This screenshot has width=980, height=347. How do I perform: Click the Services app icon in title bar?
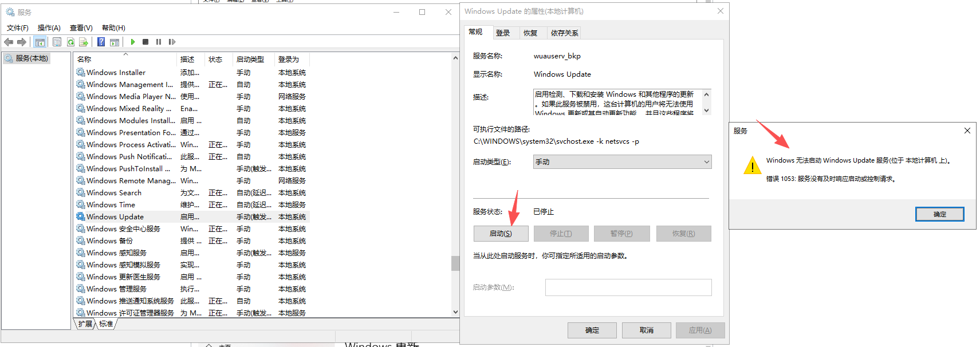10,12
